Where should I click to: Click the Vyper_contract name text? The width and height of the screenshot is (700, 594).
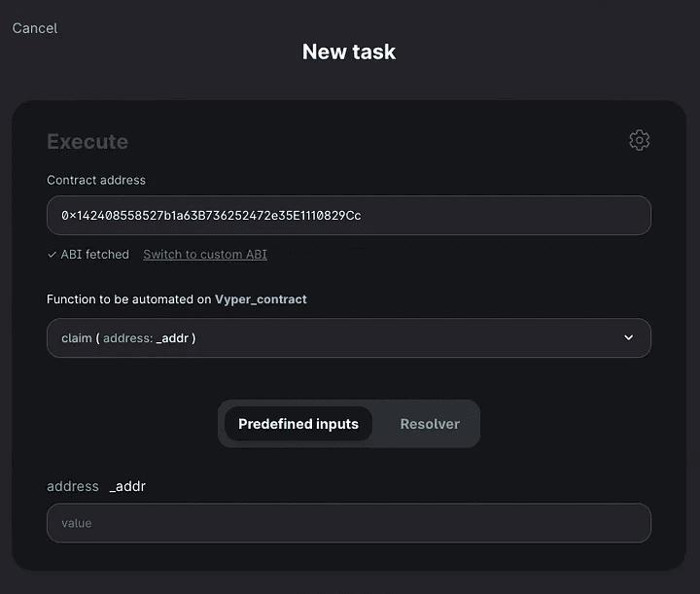coord(261,299)
